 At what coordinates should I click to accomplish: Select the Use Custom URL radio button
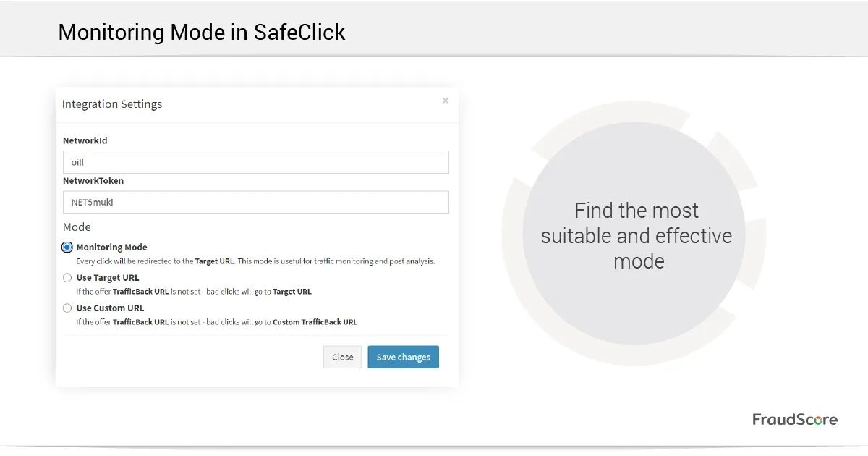tap(67, 308)
